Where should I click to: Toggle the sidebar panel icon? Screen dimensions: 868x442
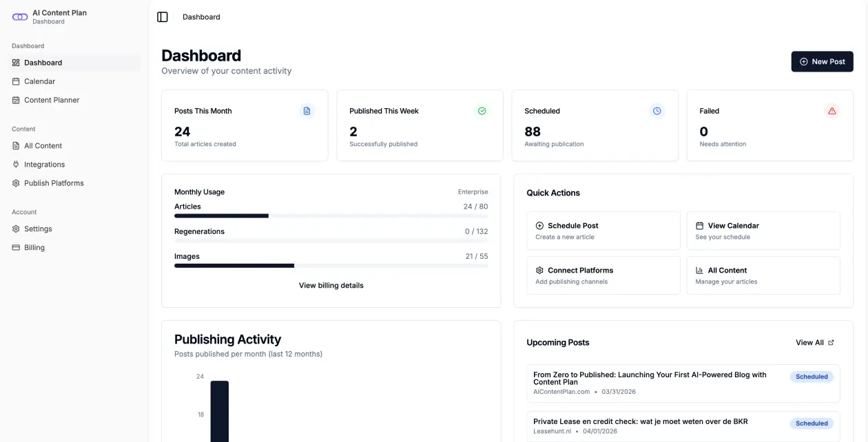click(x=163, y=17)
